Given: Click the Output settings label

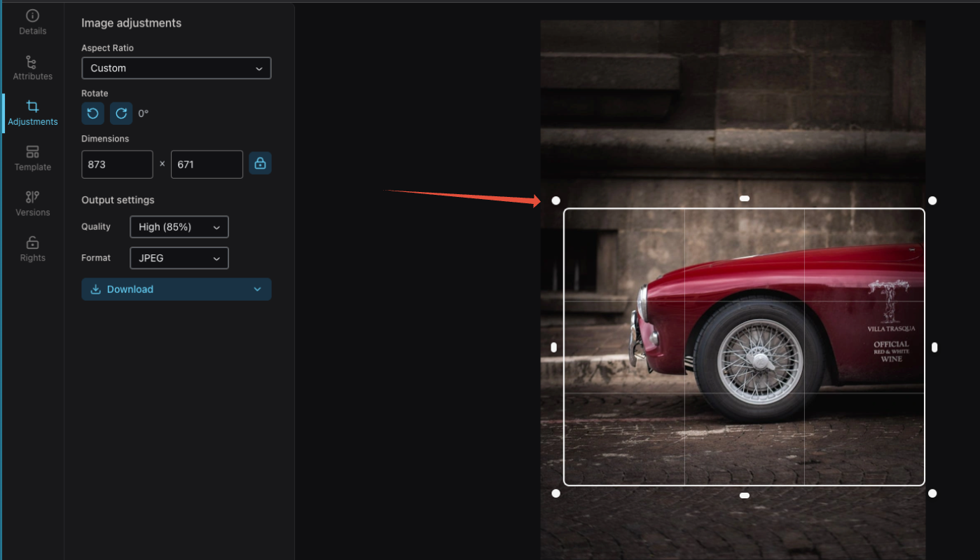Looking at the screenshot, I should coord(118,200).
